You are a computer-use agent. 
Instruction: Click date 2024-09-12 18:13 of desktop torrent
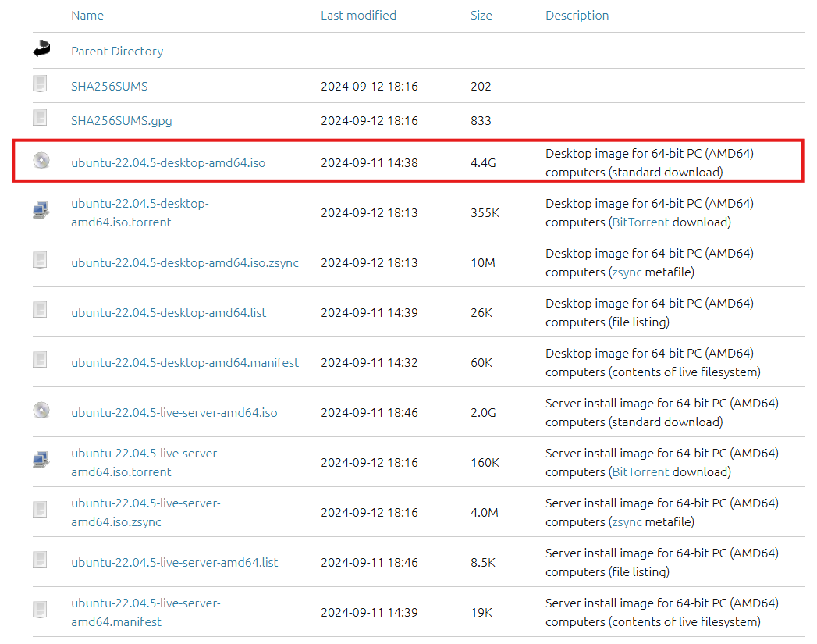[369, 212]
